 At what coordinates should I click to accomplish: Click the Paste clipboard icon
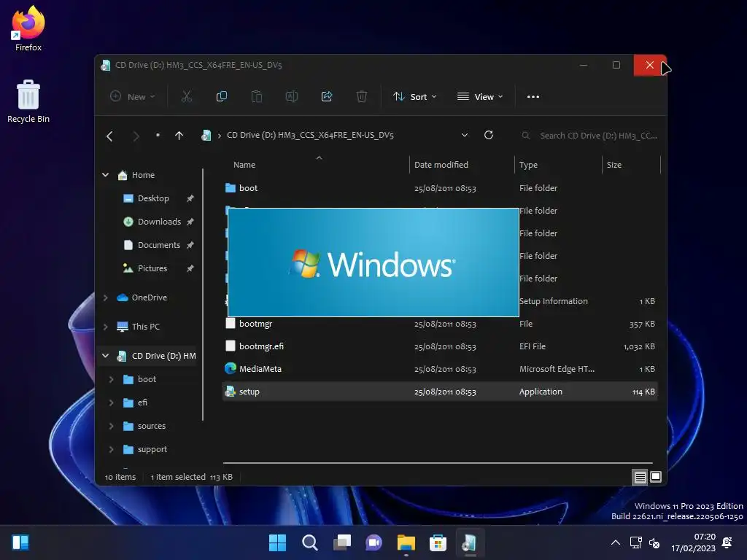(x=256, y=97)
